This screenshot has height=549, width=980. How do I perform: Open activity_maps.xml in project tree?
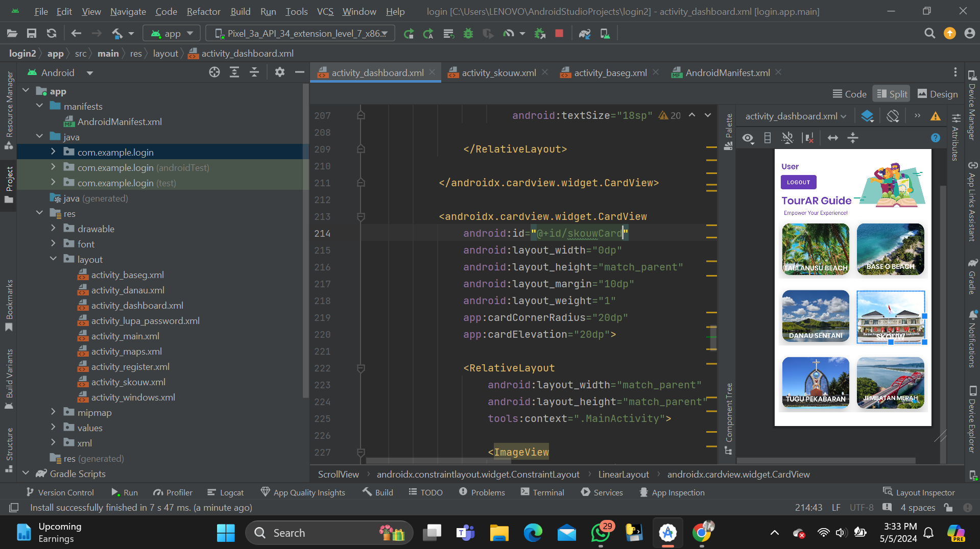pyautogui.click(x=126, y=351)
